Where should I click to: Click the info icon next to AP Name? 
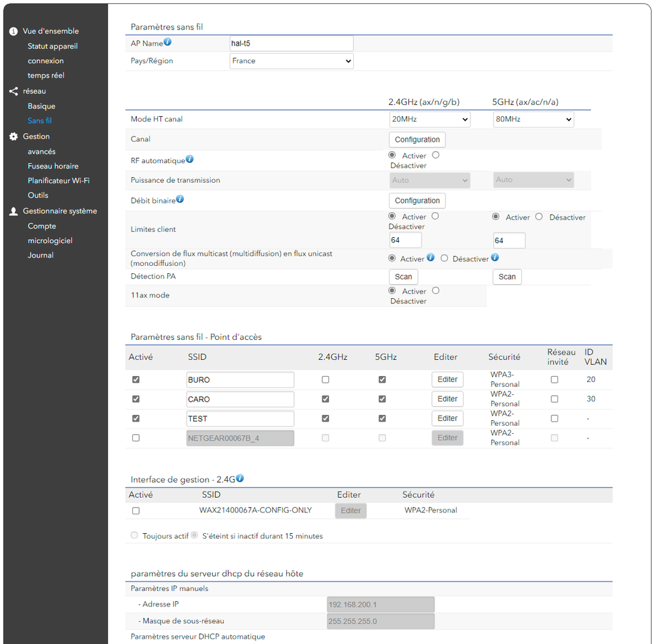point(168,42)
